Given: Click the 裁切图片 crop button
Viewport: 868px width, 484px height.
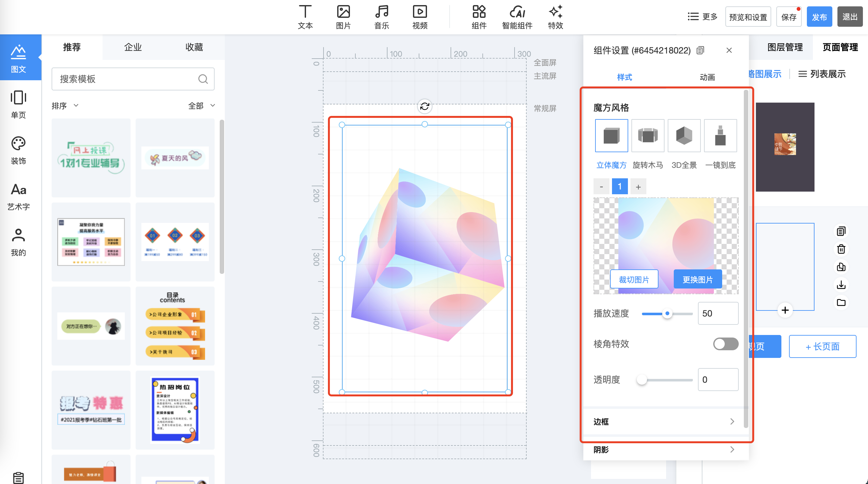Looking at the screenshot, I should pyautogui.click(x=634, y=279).
